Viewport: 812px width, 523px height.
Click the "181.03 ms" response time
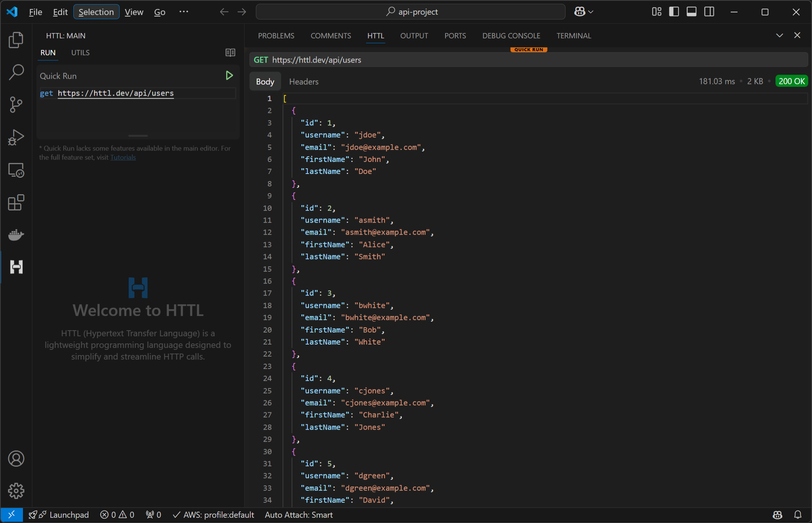click(717, 81)
